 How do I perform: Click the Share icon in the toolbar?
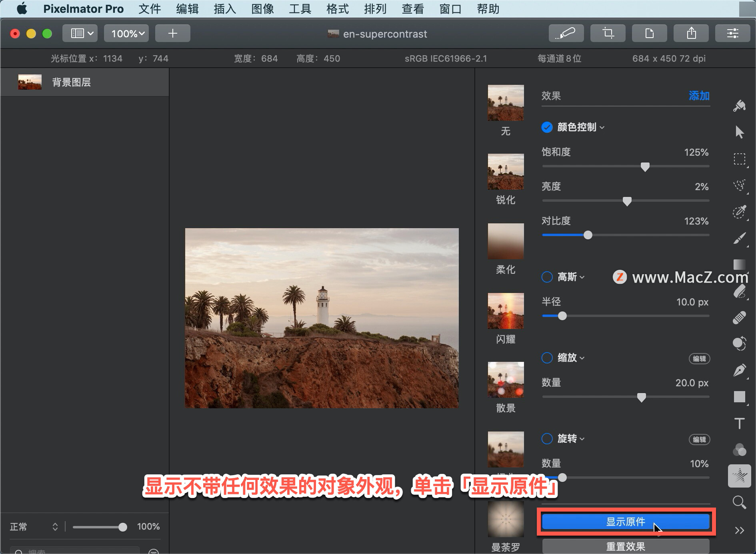[x=691, y=33]
